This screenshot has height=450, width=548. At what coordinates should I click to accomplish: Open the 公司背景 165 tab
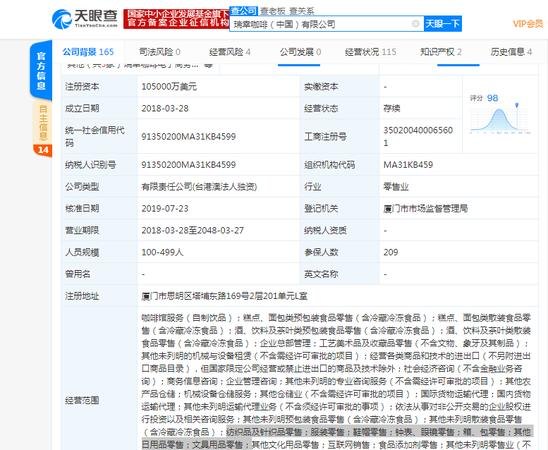tap(88, 52)
